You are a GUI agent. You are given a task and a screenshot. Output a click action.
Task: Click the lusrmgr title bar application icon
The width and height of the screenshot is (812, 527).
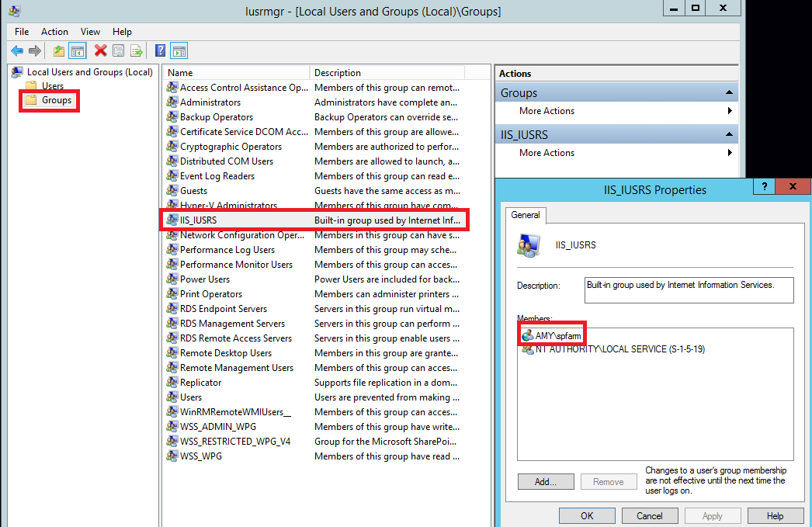15,11
